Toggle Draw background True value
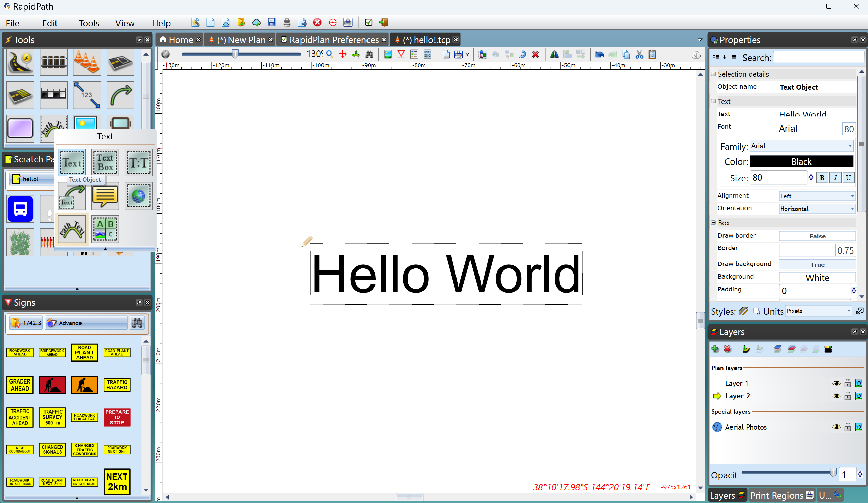The image size is (868, 503). pyautogui.click(x=817, y=265)
